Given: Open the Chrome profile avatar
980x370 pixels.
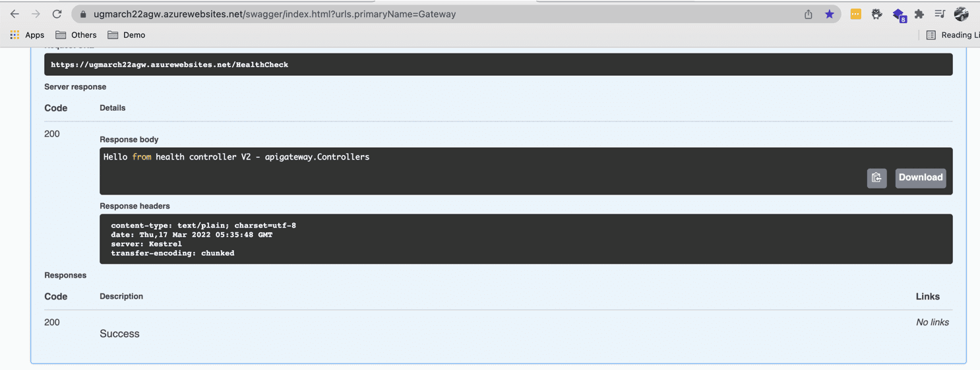Looking at the screenshot, I should pyautogui.click(x=962, y=14).
